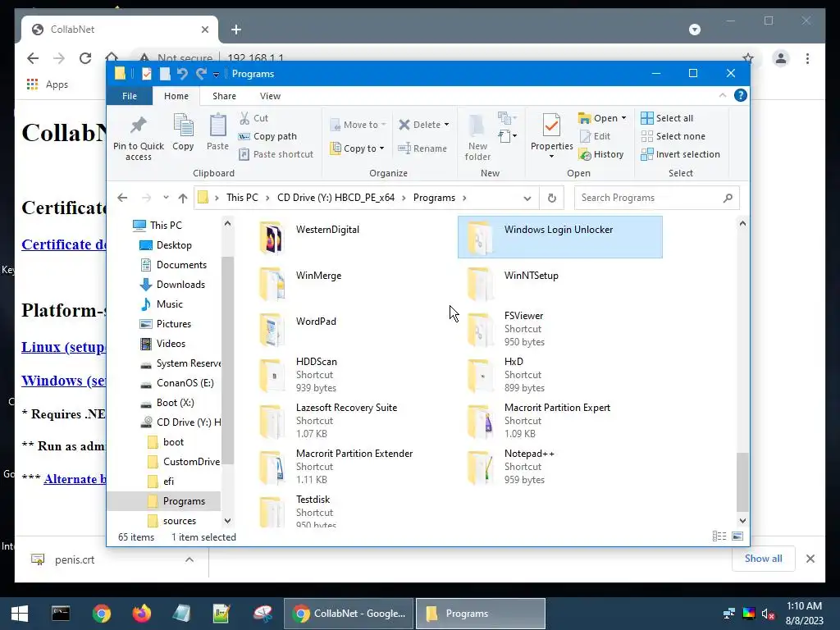Open Explorer help question mark icon
Screen dimensions: 840x630
pos(741,95)
